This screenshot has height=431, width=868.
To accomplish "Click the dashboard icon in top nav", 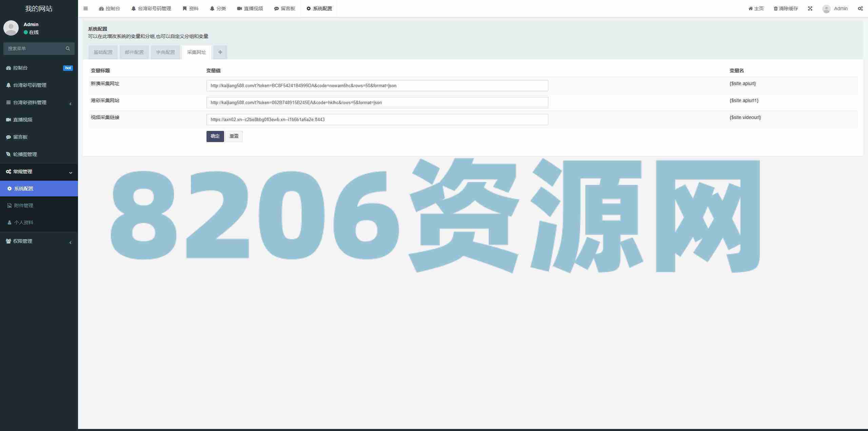I will [101, 8].
